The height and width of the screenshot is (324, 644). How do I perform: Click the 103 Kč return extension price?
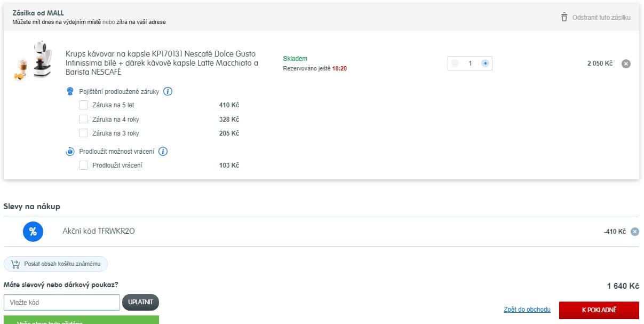point(229,165)
